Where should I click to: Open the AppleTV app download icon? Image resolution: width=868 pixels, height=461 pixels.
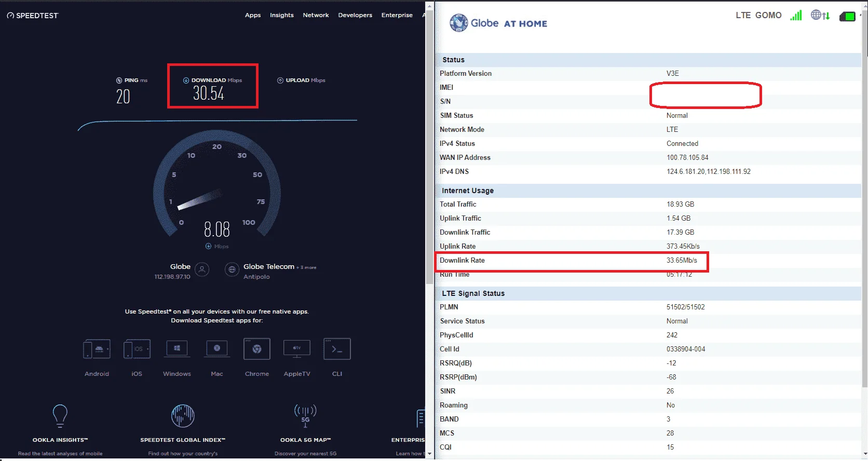click(x=297, y=349)
